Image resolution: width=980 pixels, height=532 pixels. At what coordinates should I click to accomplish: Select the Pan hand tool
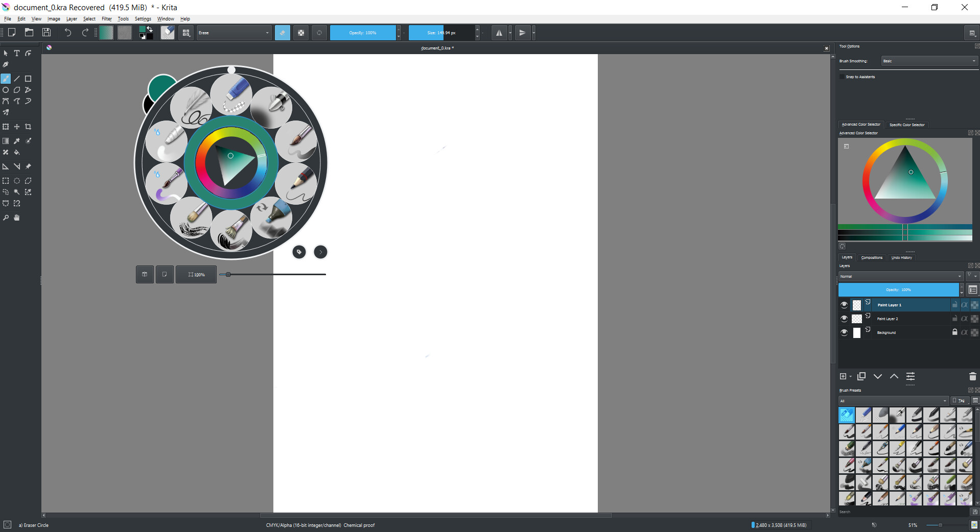17,217
